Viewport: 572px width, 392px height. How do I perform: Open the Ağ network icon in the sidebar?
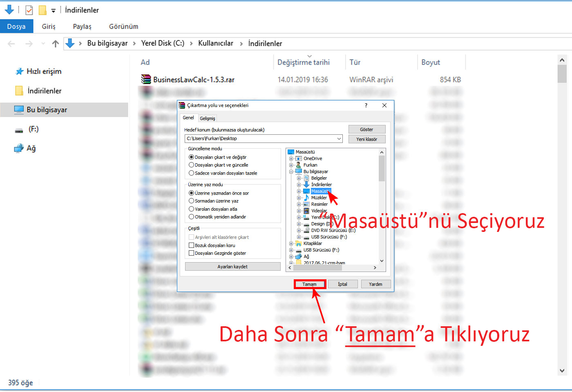(19, 148)
